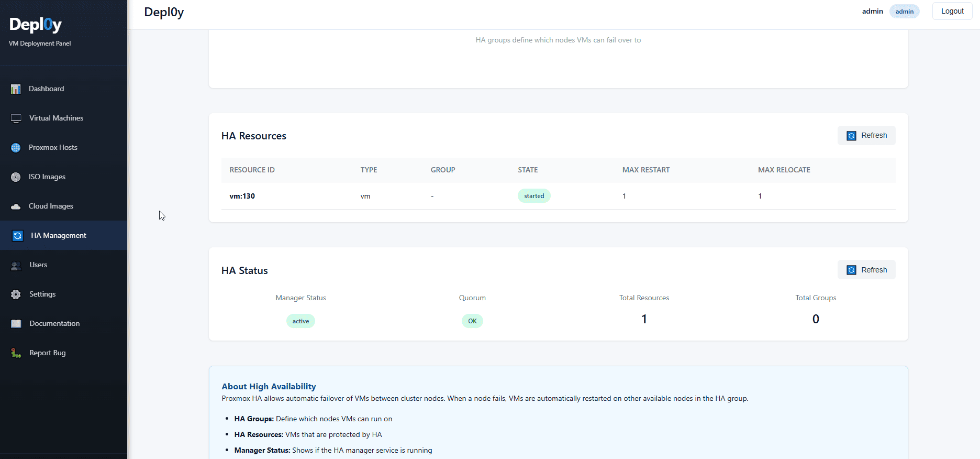Refresh the HA Resources table
Viewport: 980px width, 459px height.
pyautogui.click(x=866, y=136)
